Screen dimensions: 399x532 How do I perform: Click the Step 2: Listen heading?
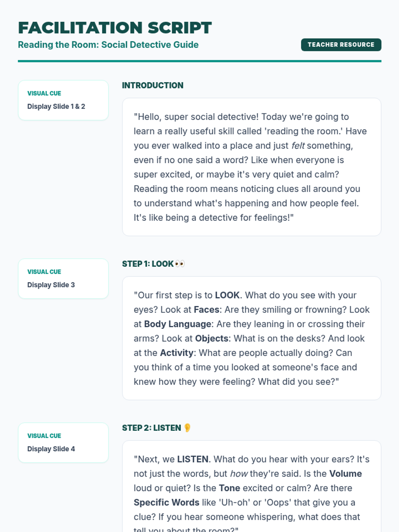coord(152,428)
